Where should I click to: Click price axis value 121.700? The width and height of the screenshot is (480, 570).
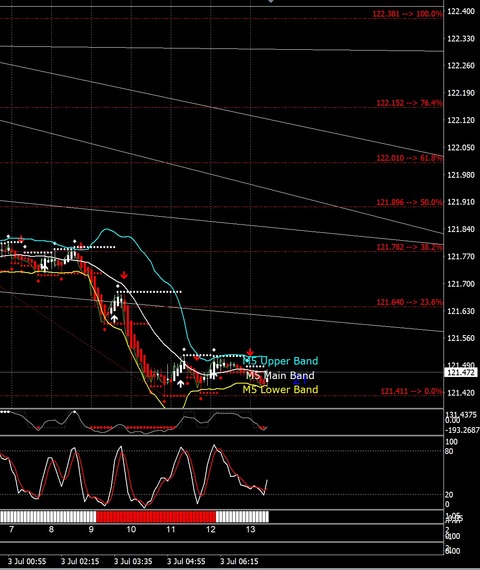click(x=461, y=284)
